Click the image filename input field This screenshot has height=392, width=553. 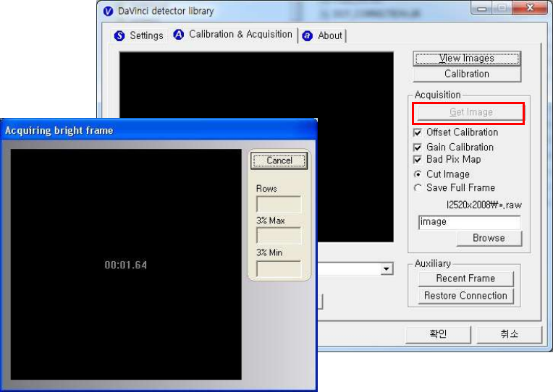pyautogui.click(x=470, y=222)
